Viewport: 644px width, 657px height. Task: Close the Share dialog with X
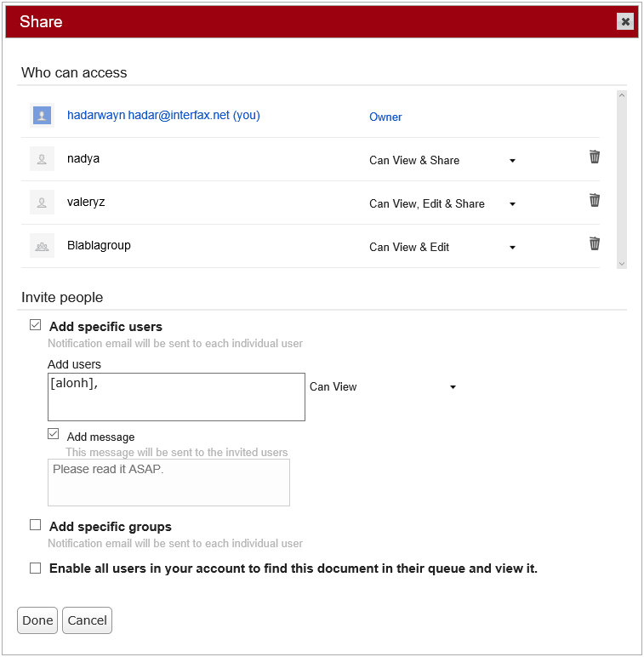point(625,21)
